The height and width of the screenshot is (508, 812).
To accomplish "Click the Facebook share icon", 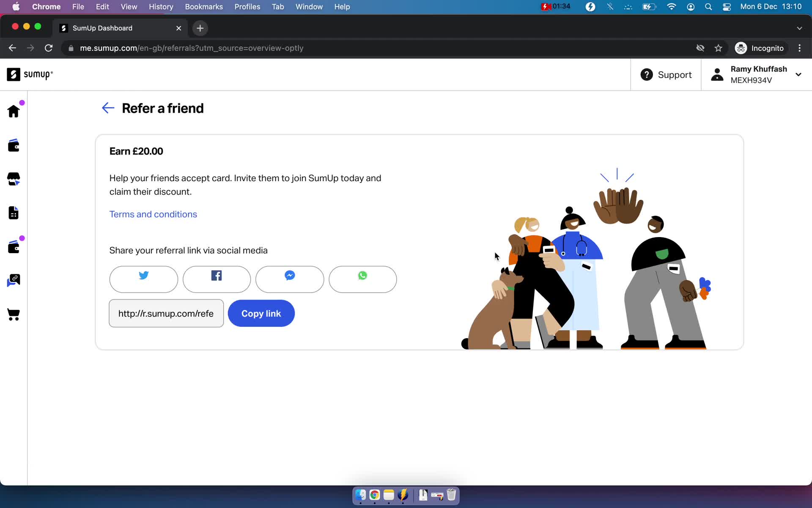I will point(216,279).
